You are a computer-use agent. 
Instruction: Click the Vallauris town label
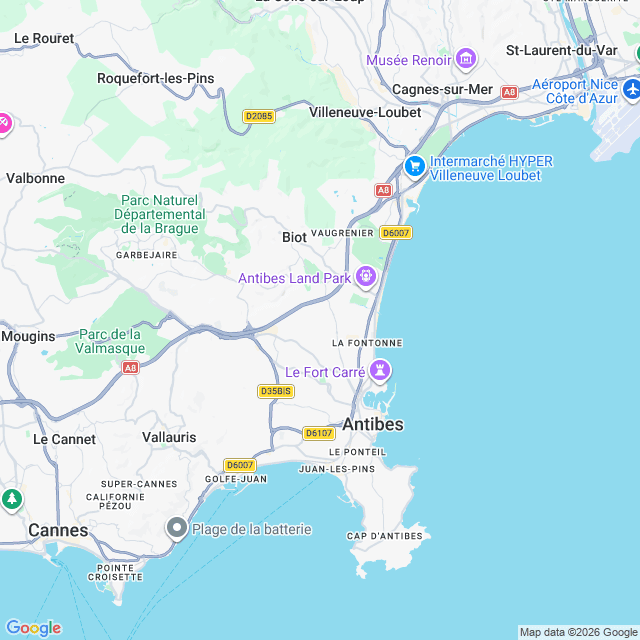(x=169, y=438)
